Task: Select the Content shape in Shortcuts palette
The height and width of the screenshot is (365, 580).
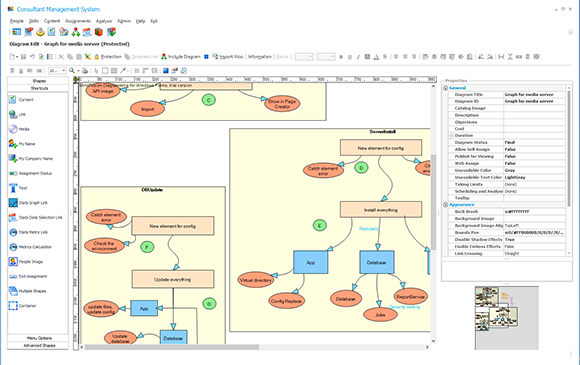Action: pyautogui.click(x=21, y=99)
